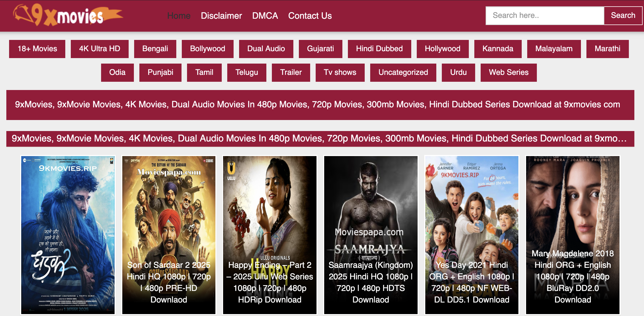This screenshot has height=316, width=644.
Task: Click the Search button
Action: click(623, 15)
